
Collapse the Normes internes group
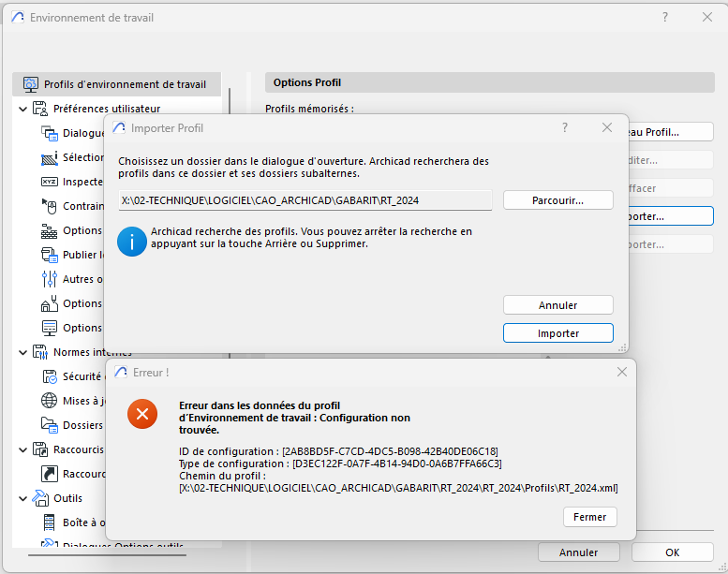click(x=22, y=353)
